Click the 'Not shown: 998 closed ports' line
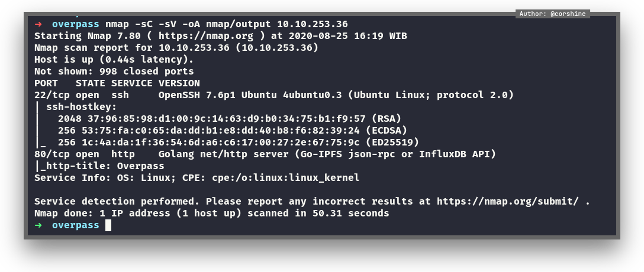The width and height of the screenshot is (644, 272). pyautogui.click(x=114, y=72)
